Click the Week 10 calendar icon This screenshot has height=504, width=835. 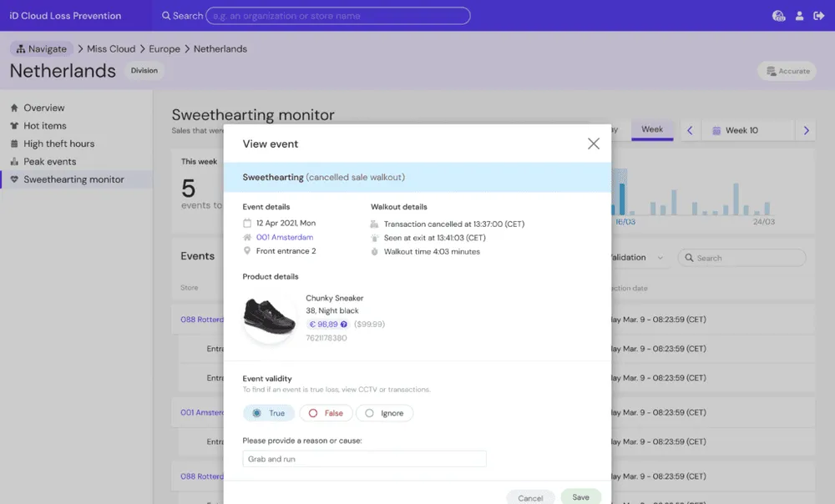pos(716,130)
